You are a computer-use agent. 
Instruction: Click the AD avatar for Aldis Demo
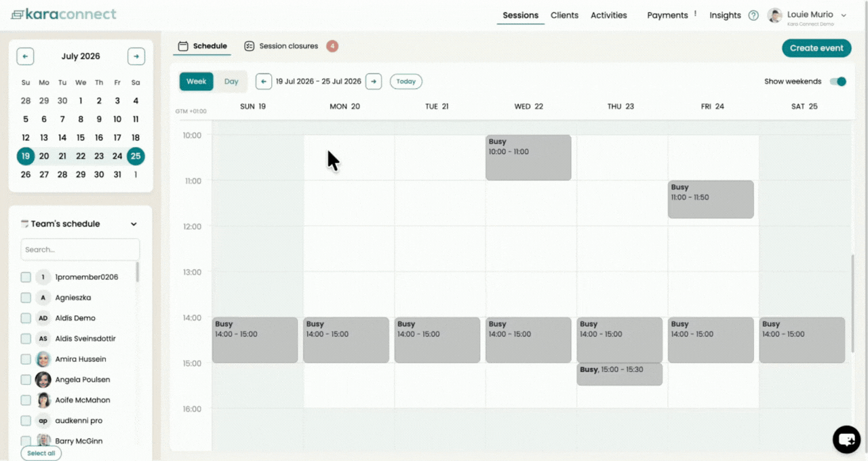pyautogui.click(x=43, y=318)
